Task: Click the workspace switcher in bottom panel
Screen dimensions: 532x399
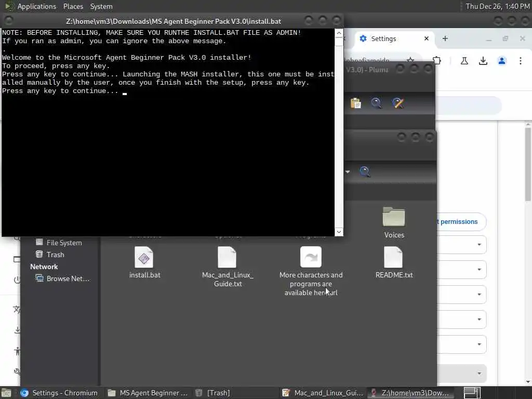Action: 472,393
